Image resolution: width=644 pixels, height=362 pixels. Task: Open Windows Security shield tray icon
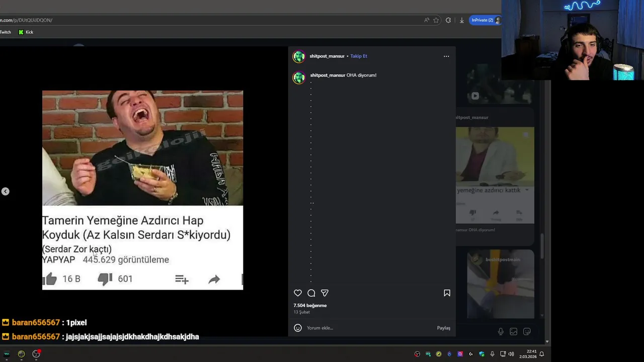(x=481, y=354)
